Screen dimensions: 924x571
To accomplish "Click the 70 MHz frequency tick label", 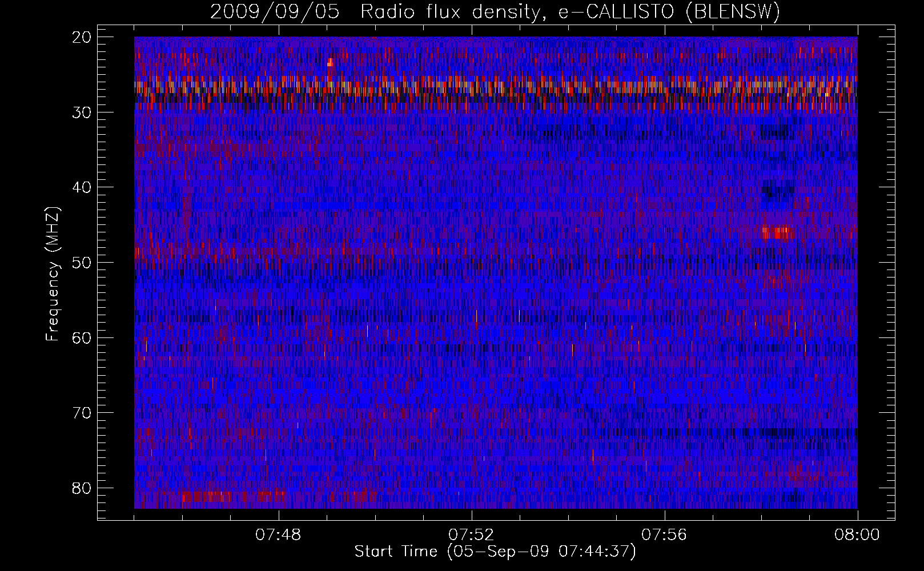I will 82,413.
